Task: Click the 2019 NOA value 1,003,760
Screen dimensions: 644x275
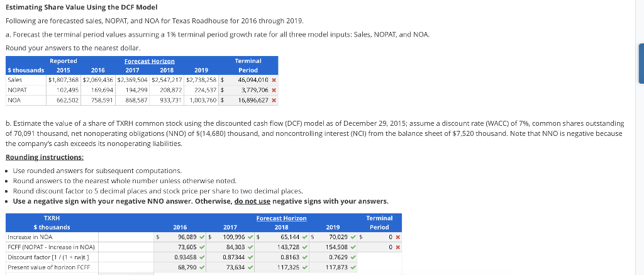Action: [x=204, y=100]
